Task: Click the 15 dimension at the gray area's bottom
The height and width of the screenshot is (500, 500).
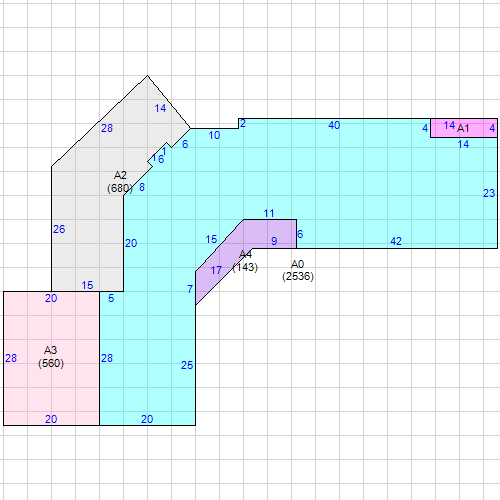Action: click(x=87, y=285)
